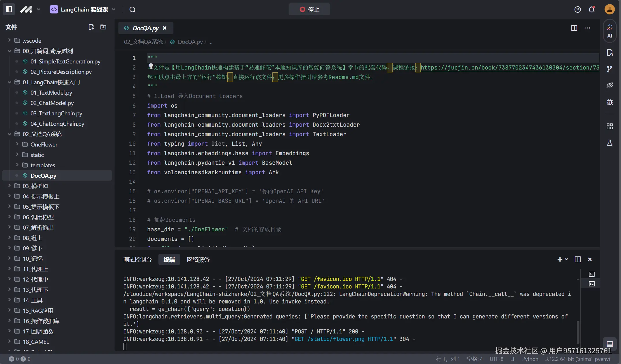Open the notifications bell
The height and width of the screenshot is (364, 621).
pyautogui.click(x=592, y=10)
